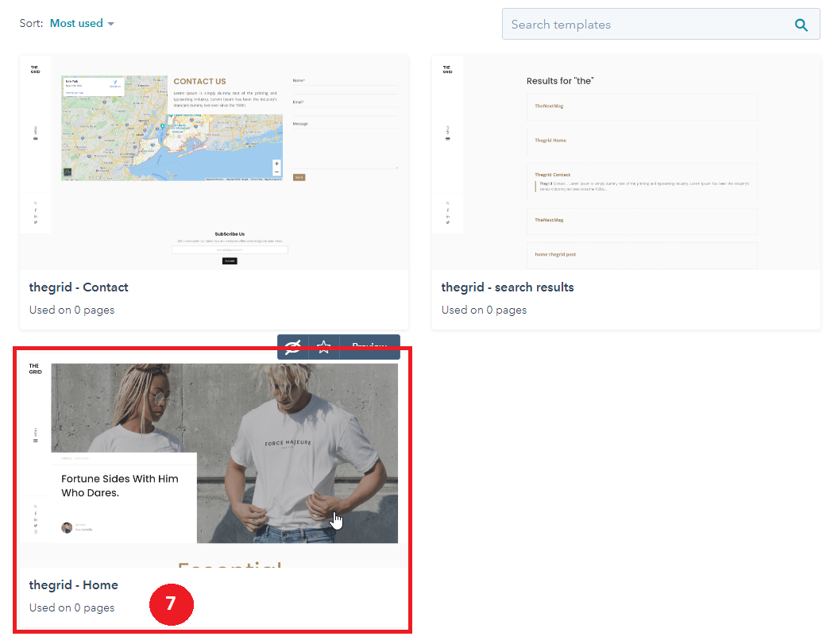The height and width of the screenshot is (644, 838).
Task: Click the "thegrid - Contact" title
Action: click(79, 287)
